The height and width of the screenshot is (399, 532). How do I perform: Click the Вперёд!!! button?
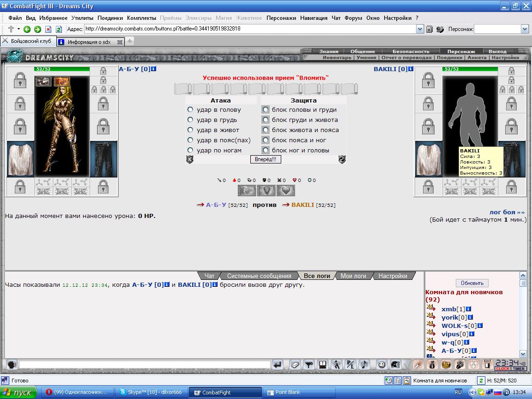(x=266, y=159)
